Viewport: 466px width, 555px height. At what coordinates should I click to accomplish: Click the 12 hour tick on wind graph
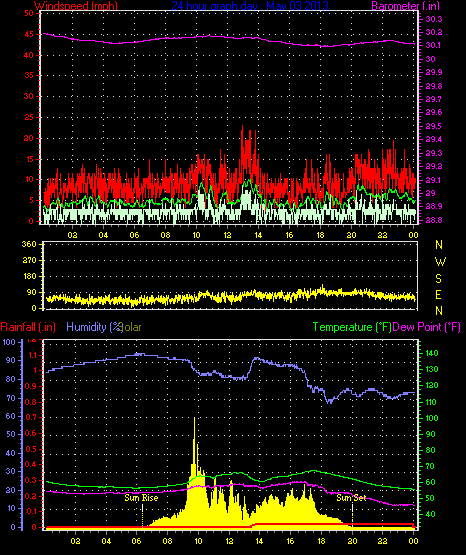pyautogui.click(x=227, y=235)
